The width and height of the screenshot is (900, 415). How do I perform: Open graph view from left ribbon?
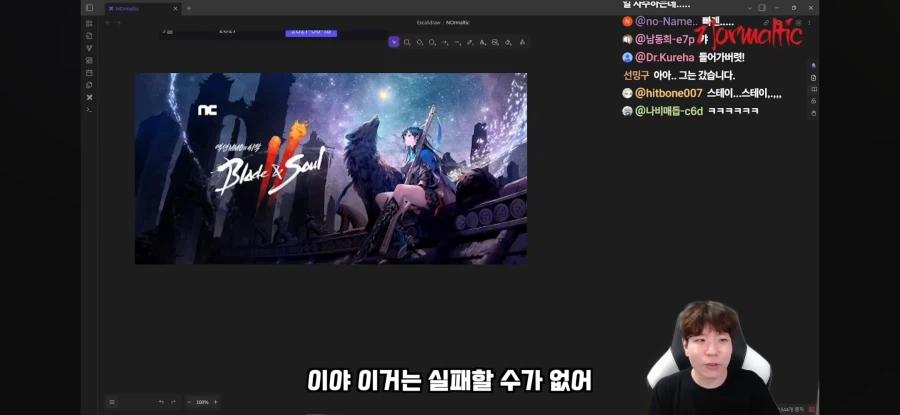click(89, 48)
